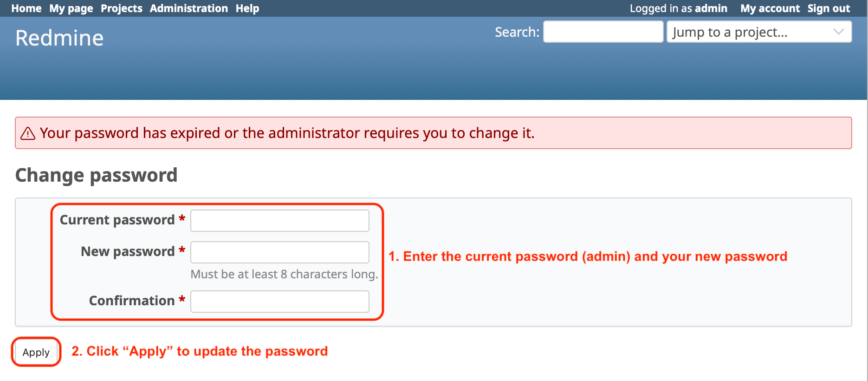Open the My account page
The height and width of the screenshot is (381, 868).
pyautogui.click(x=770, y=8)
